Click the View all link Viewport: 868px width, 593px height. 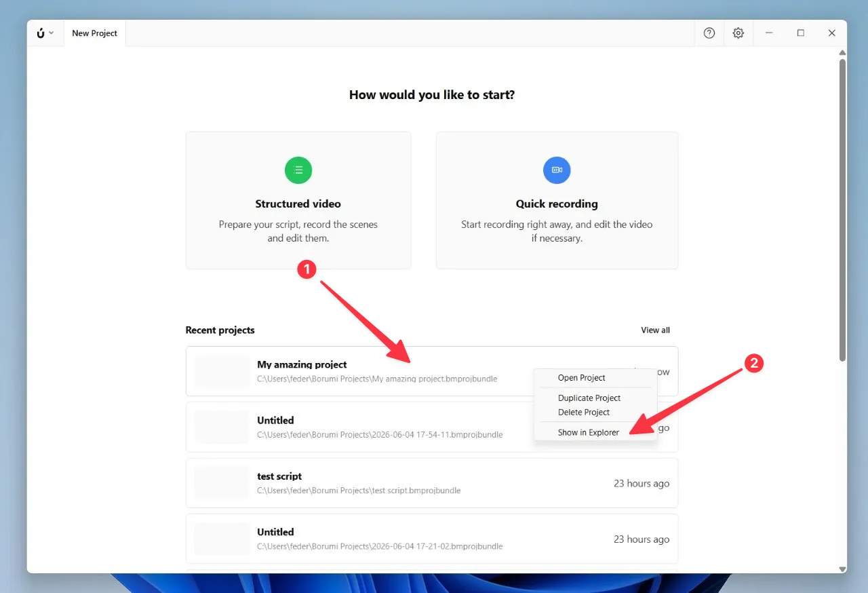(656, 330)
